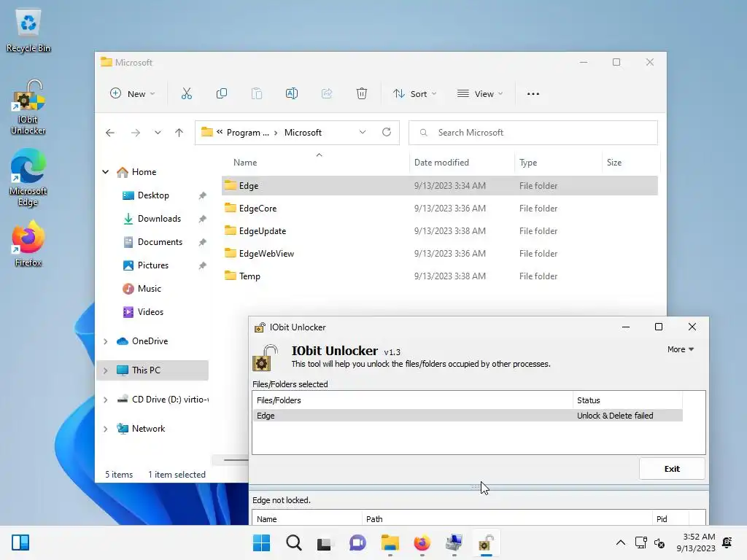747x560 pixels.
Task: Click the Cut icon in Explorer toolbar
Action: tap(186, 94)
